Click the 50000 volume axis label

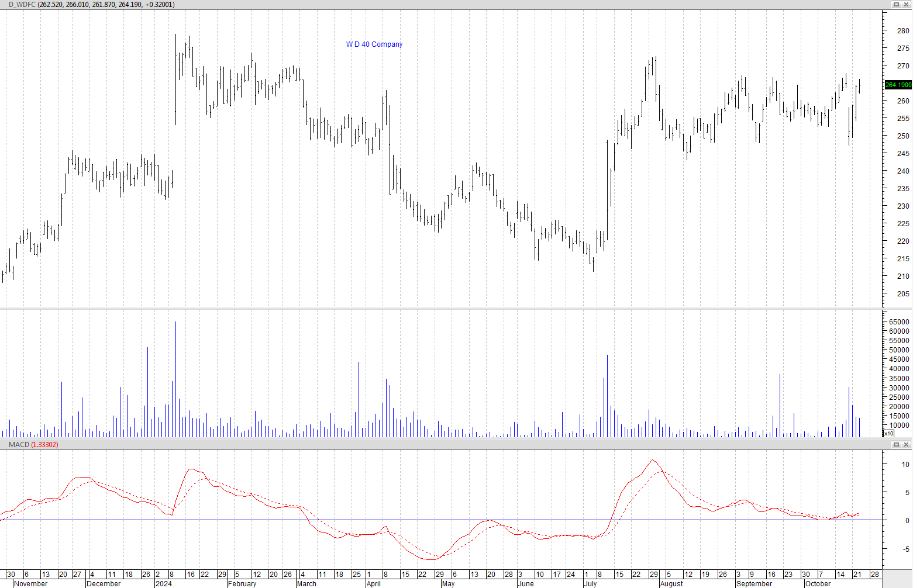coord(899,350)
